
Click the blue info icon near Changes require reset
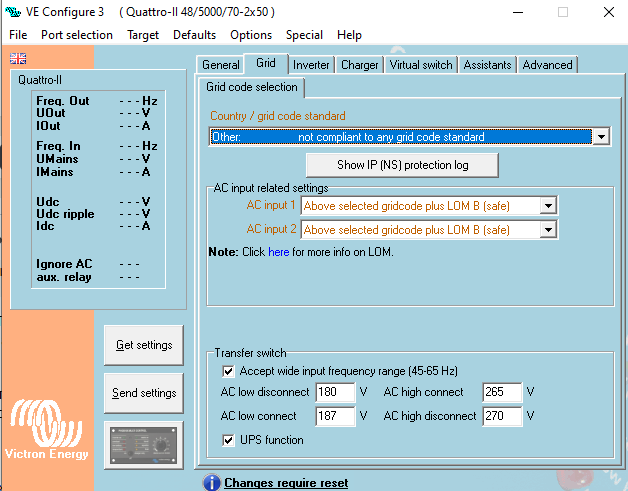pyautogui.click(x=211, y=483)
